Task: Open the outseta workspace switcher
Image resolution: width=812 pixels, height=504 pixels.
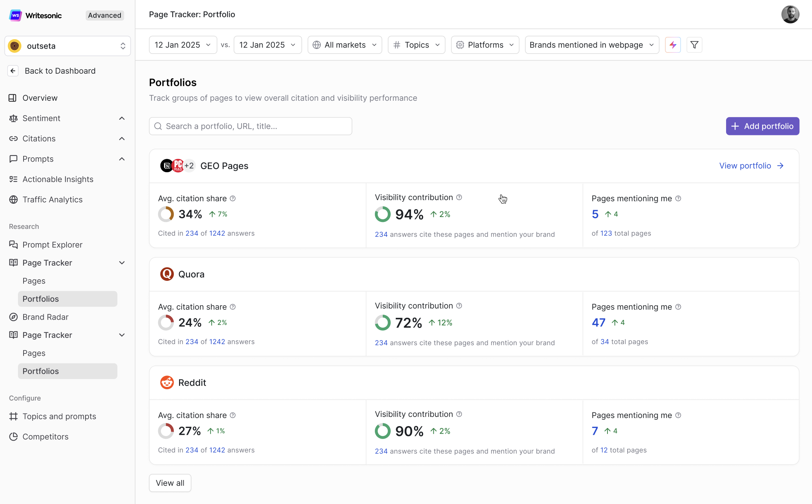Action: pos(68,46)
